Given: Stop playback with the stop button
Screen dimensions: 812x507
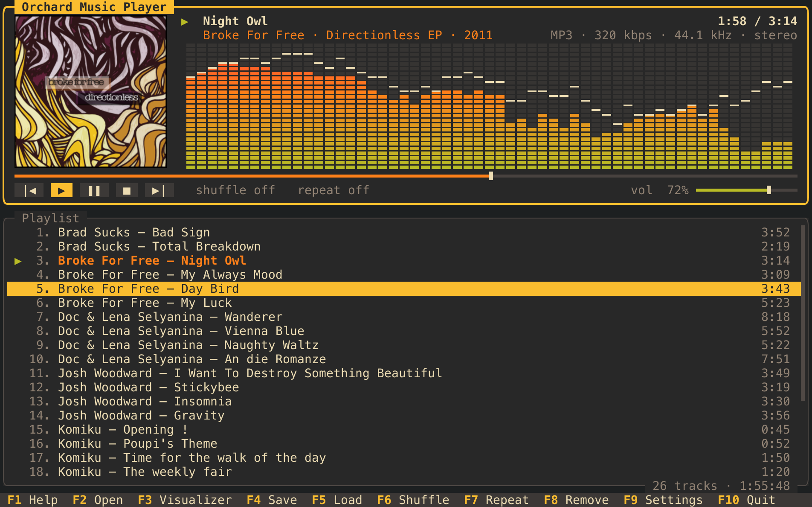Looking at the screenshot, I should click(x=127, y=190).
